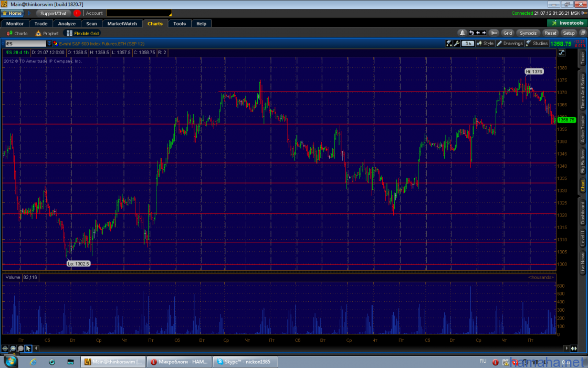Open the Tools tab
This screenshot has width=588, height=368.
pyautogui.click(x=179, y=24)
